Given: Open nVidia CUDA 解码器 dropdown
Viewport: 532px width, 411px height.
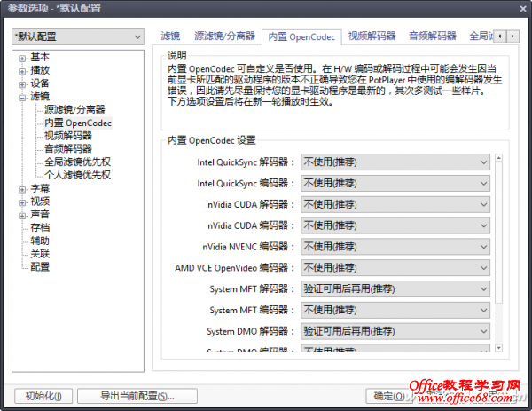Looking at the screenshot, I should (x=395, y=204).
